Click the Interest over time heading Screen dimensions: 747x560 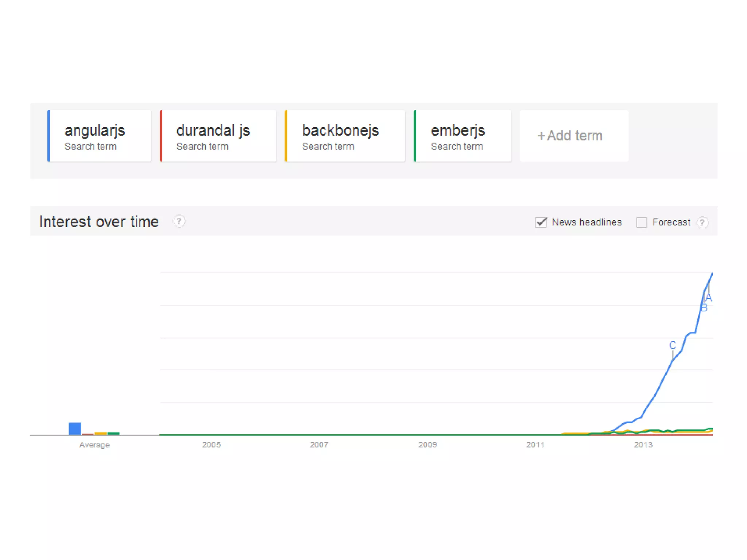pos(99,222)
